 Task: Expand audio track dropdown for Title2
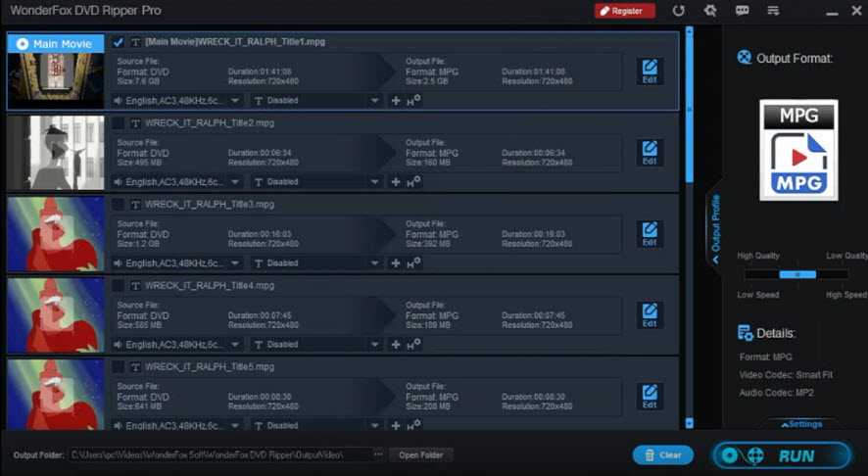235,182
